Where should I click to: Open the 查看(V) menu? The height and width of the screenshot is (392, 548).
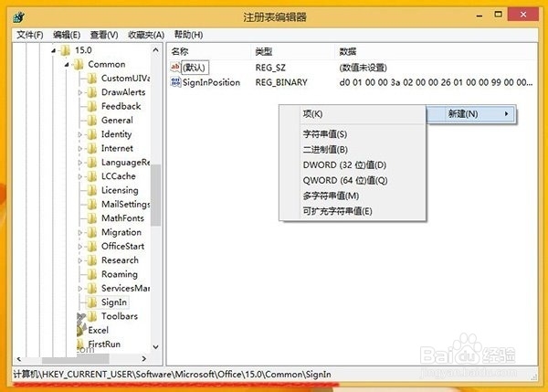pyautogui.click(x=104, y=35)
